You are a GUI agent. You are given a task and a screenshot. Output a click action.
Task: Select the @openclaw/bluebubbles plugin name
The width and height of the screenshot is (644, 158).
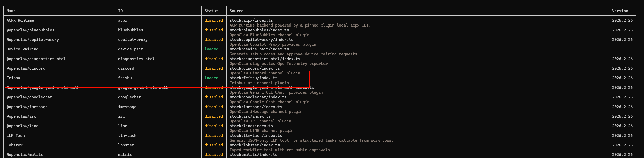(x=30, y=30)
